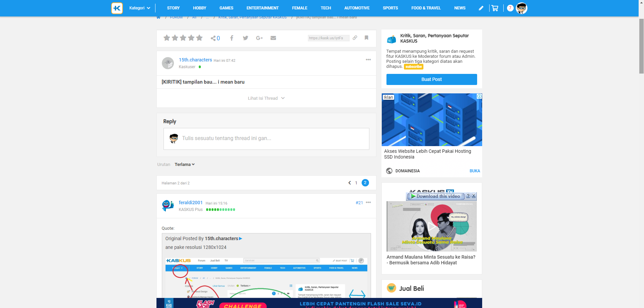Viewport: 644px width, 308px height.
Task: Open Kritik, Saran, Pertanyaan Seputar KASKUS title
Action: (434, 38)
